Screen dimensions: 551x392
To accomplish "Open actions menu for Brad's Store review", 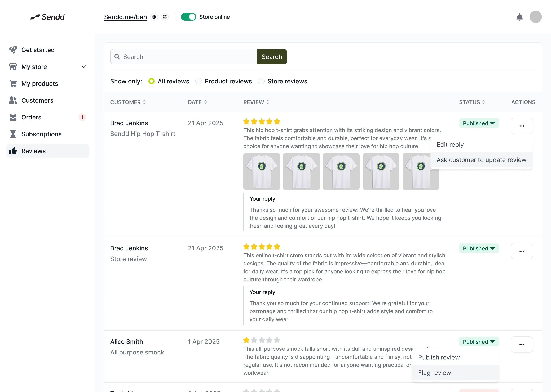I will (x=522, y=251).
